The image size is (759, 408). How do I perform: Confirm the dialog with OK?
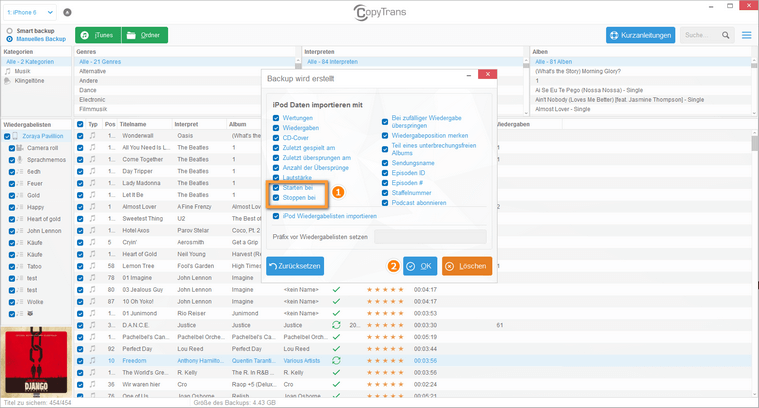tap(420, 266)
